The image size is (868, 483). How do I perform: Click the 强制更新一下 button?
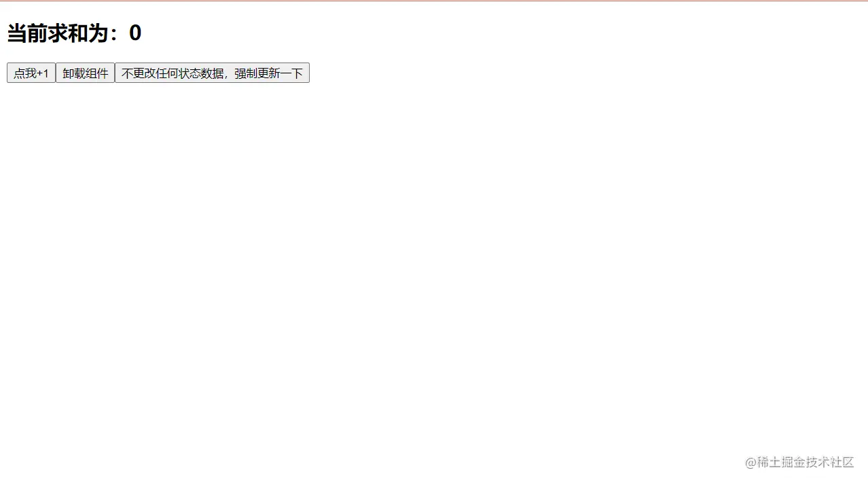212,73
